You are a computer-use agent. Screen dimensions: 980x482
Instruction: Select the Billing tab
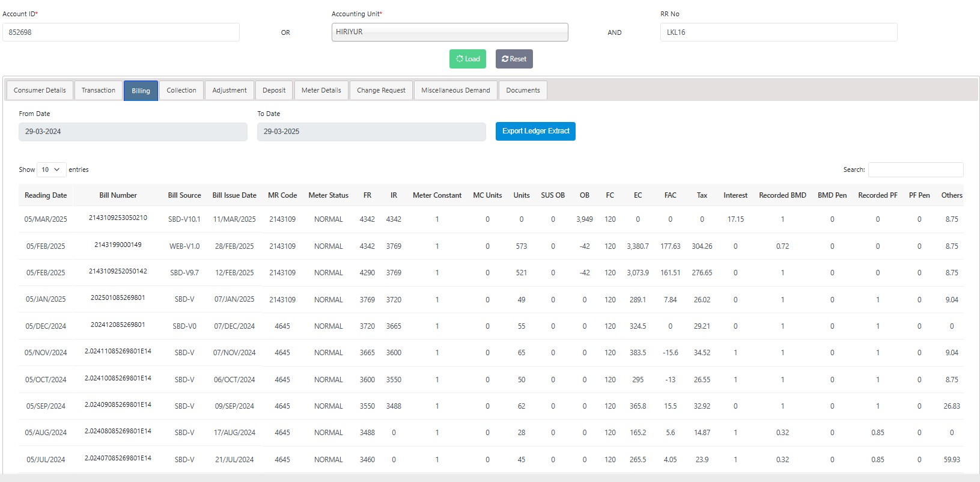pos(141,91)
